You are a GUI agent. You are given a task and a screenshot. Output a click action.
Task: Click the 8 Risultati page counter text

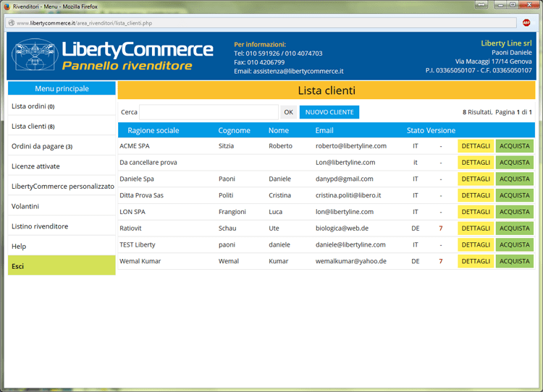click(477, 112)
